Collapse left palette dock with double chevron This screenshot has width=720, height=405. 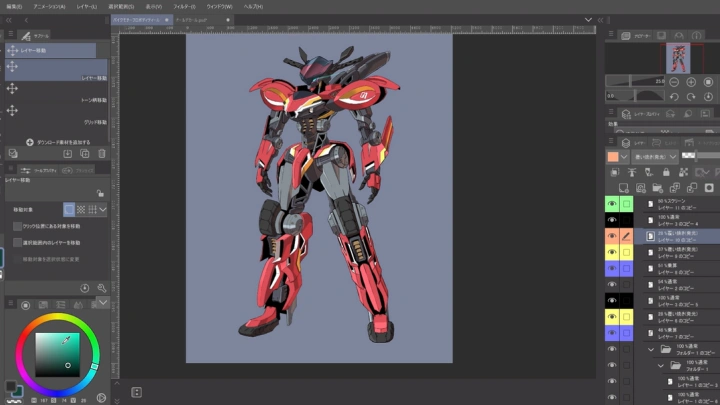click(x=8, y=20)
